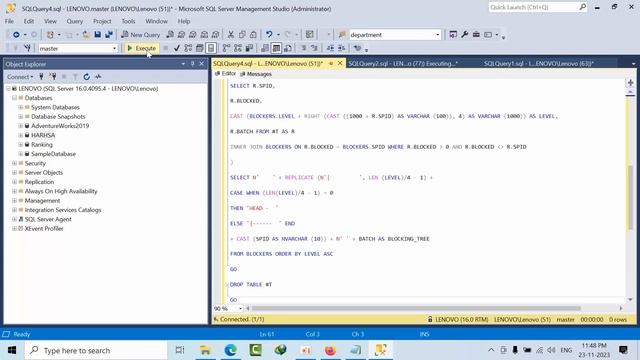Screen dimensions: 640x360
Task: Open the Tools menu
Action: pyautogui.click(x=128, y=21)
